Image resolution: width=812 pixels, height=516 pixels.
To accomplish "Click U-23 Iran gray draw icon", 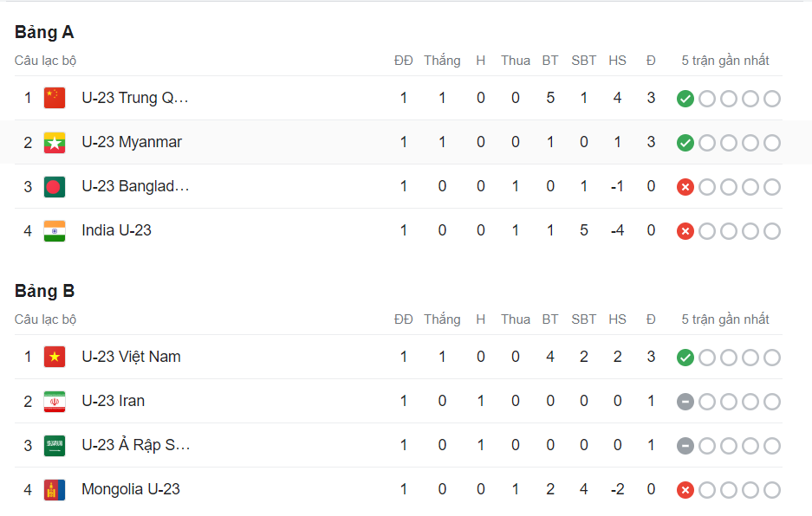I will coord(685,402).
